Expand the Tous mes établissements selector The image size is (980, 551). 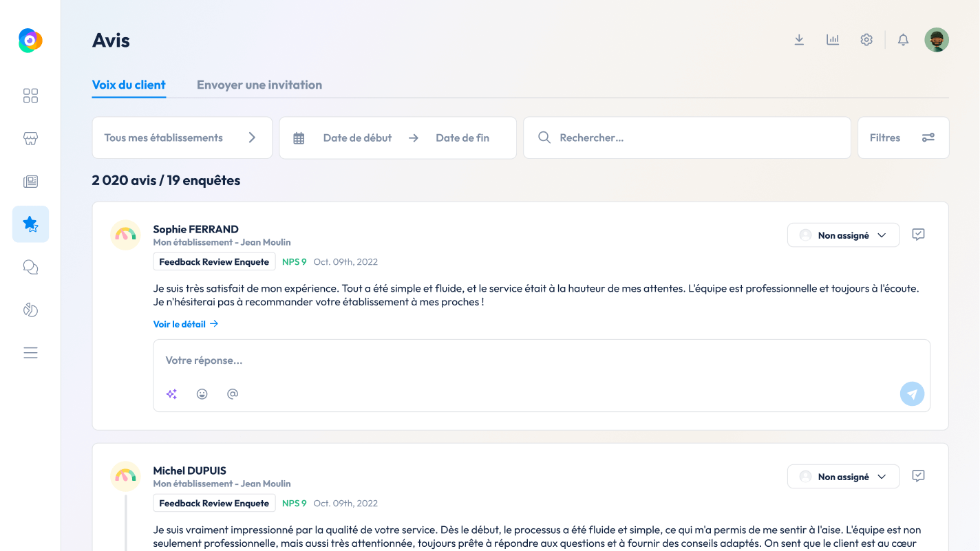click(182, 138)
